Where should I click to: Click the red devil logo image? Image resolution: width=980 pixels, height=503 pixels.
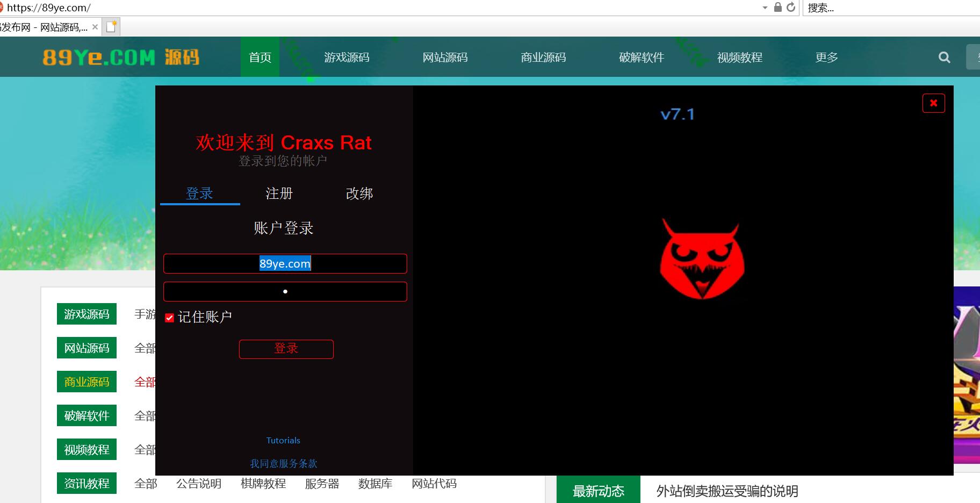pyautogui.click(x=702, y=258)
